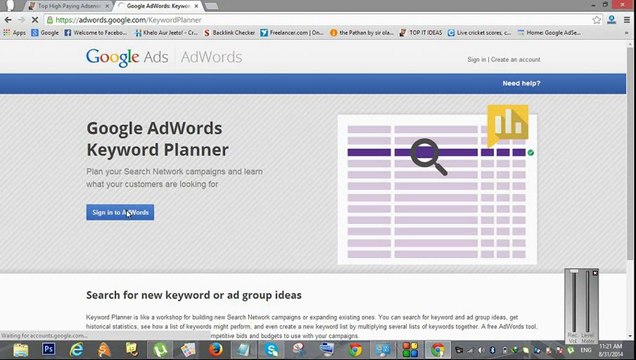Open the first Chrome taskbar icon
The height and width of the screenshot is (360, 636).
[x=355, y=350]
